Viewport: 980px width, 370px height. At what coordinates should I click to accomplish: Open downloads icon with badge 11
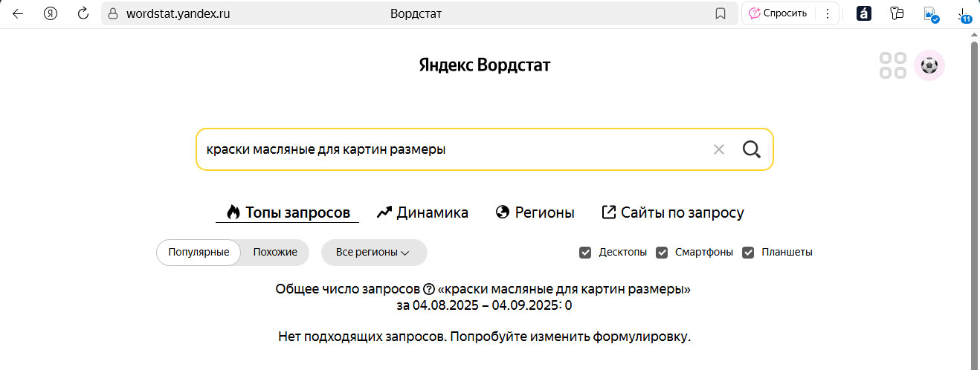click(964, 14)
